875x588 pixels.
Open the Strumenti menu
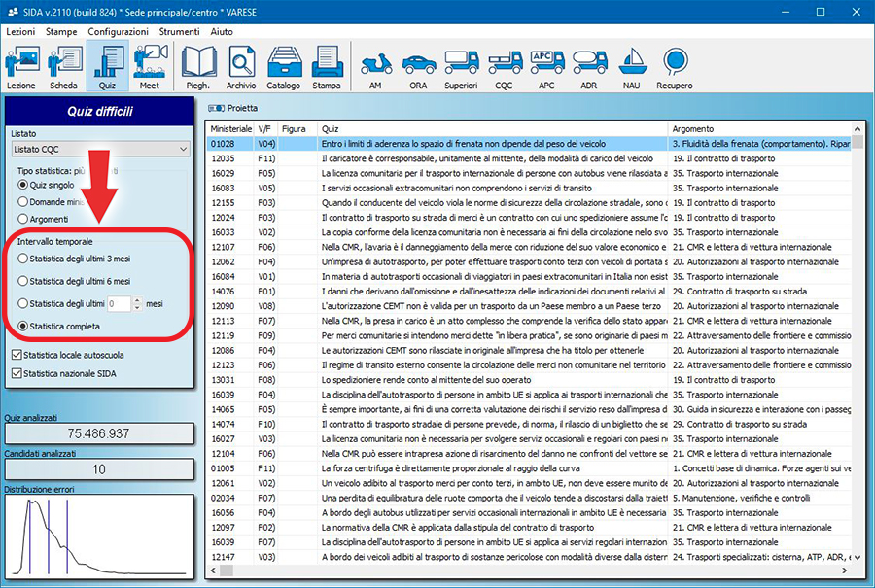pos(180,32)
